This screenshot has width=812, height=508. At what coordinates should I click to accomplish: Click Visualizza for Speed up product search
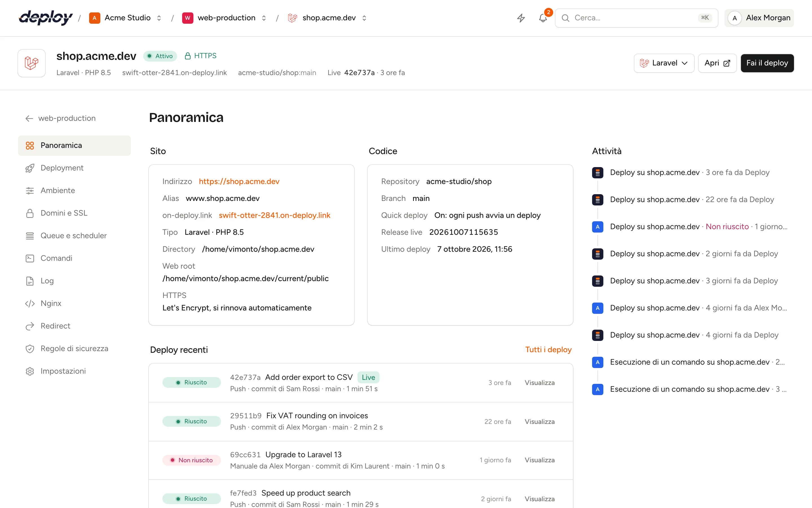540,499
